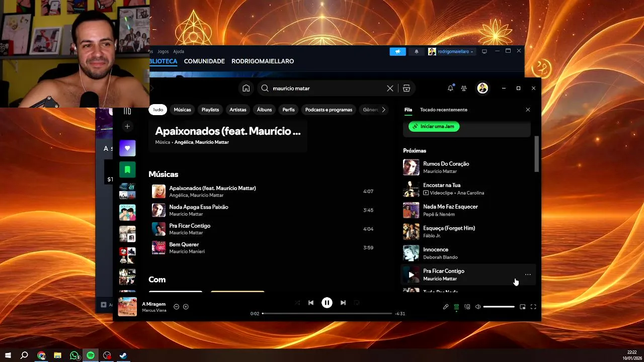Open Spotify notifications bell
This screenshot has width=644, height=362.
click(450, 88)
